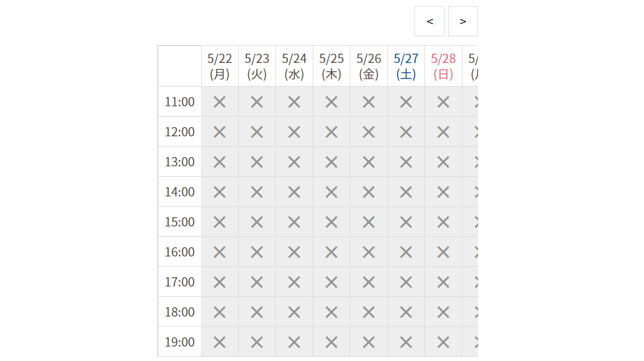Click the 5/27 (土) Saturday header

click(x=406, y=66)
